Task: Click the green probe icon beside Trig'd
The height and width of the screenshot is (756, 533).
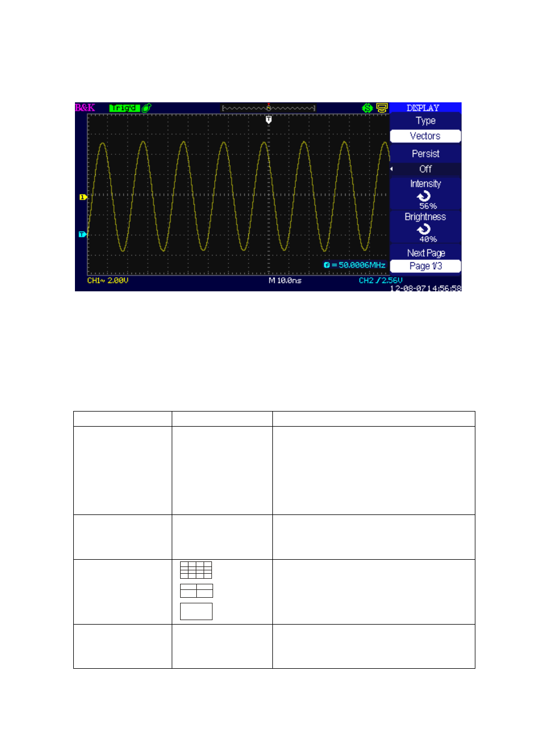Action: click(147, 108)
